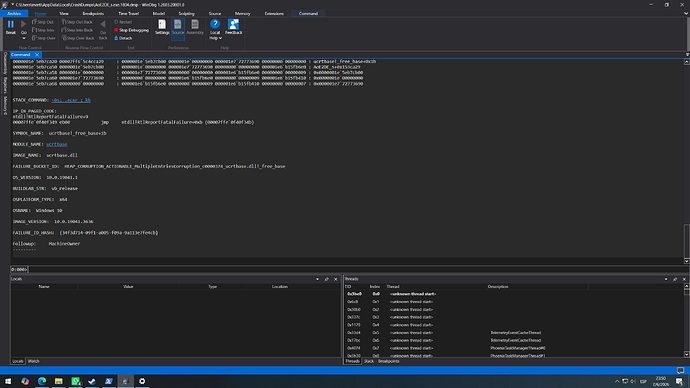Open Settings gear app from taskbar
This screenshot has height=388, width=690.
point(142,381)
